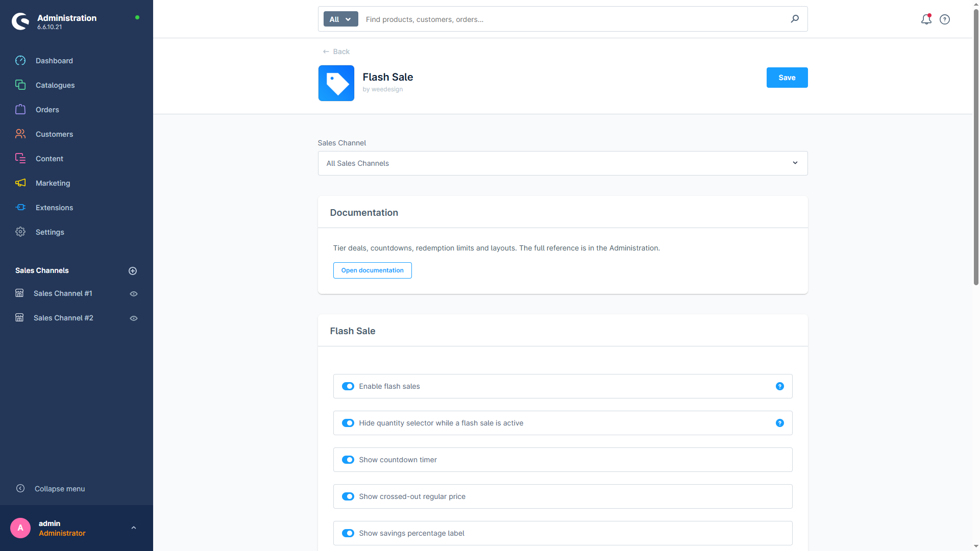The image size is (980, 551).
Task: Add a new sales channel with plus icon
Action: click(133, 271)
